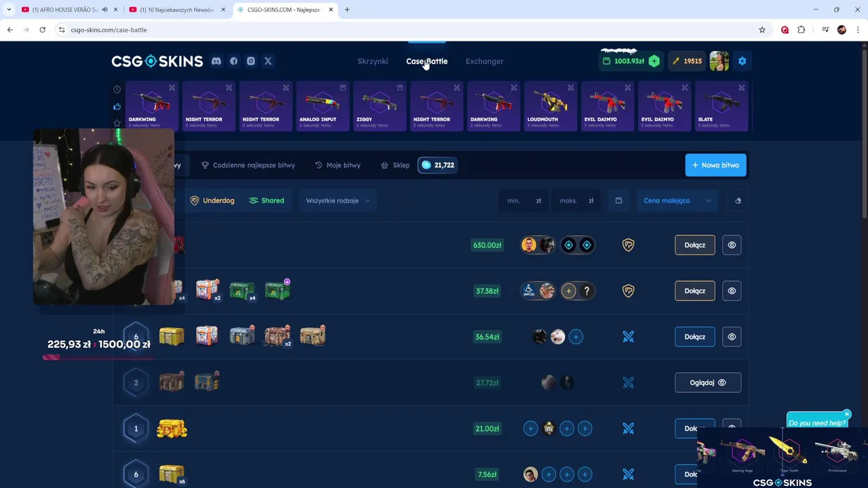Click Oglądaj in the 27.72zł row

point(707,382)
